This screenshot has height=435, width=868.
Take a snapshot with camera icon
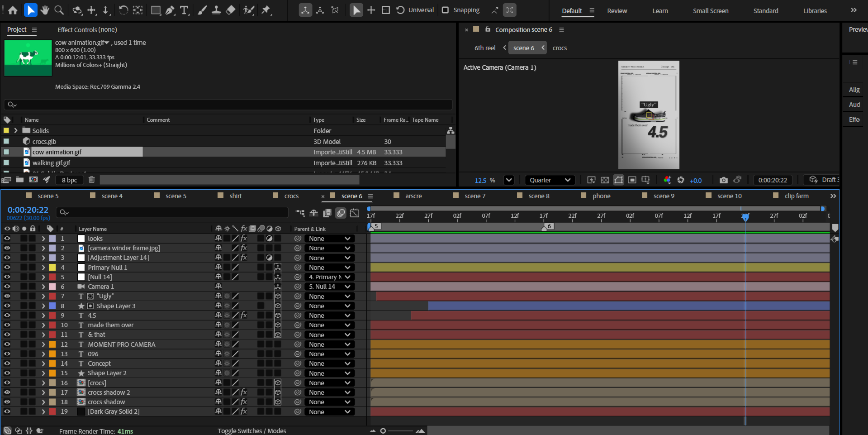(x=724, y=180)
